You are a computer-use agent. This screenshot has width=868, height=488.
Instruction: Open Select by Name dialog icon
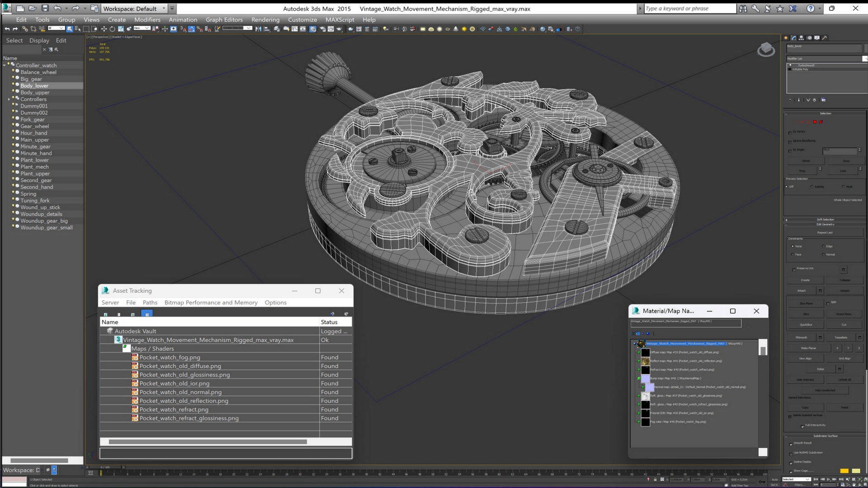click(x=77, y=29)
